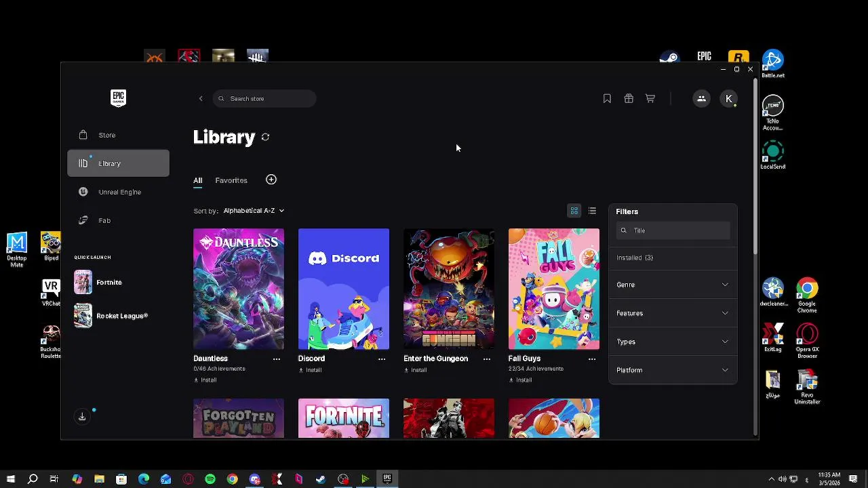Open LocalSend desktop shortcut

coord(773,155)
